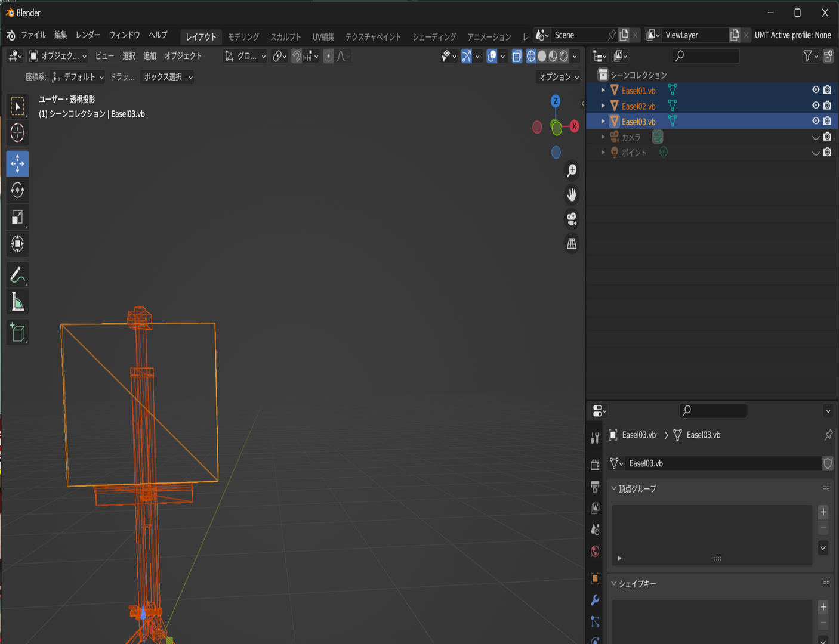The image size is (839, 644).
Task: Switch to the モデリング workspace tab
Action: [x=243, y=37]
